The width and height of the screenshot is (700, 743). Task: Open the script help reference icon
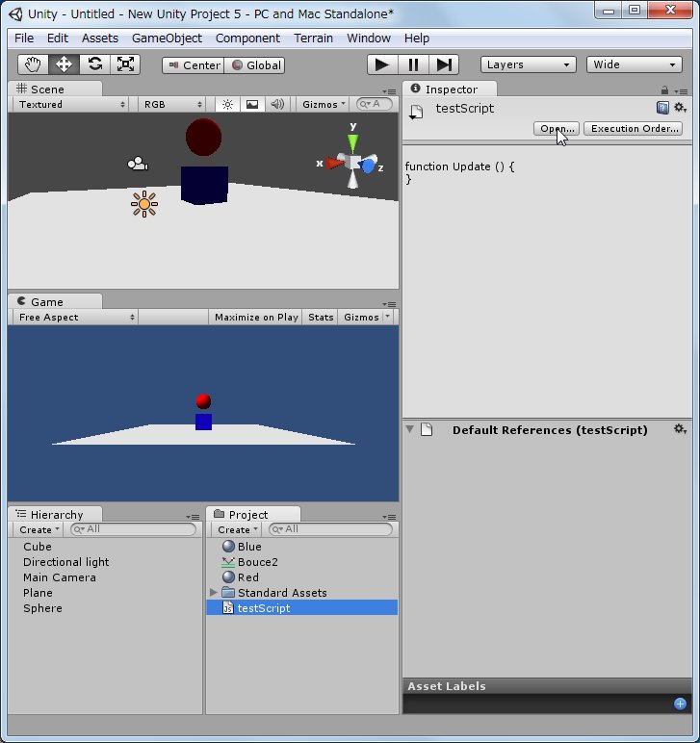point(662,108)
